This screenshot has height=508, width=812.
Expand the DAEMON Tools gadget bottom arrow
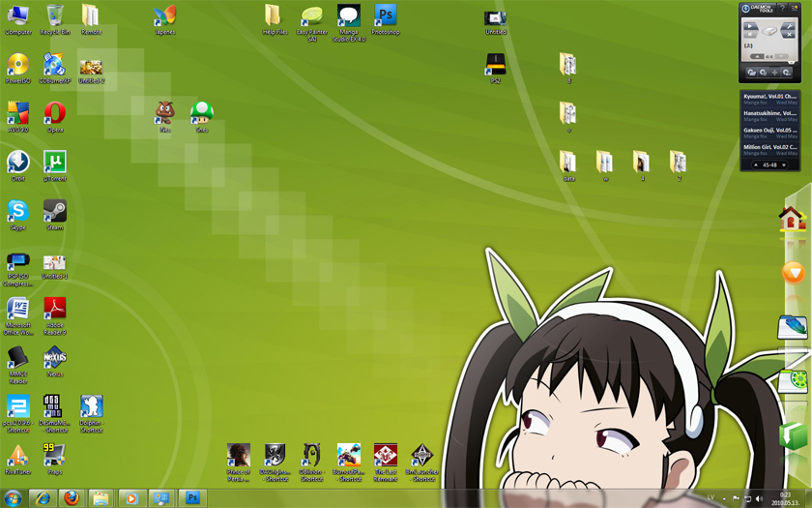click(x=792, y=63)
